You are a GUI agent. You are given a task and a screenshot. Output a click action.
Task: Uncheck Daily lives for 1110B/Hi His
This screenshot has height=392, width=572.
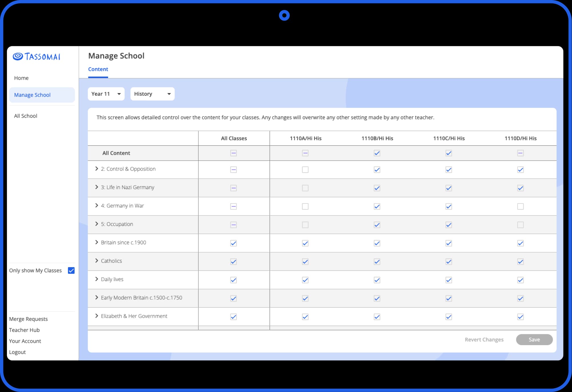[377, 280]
